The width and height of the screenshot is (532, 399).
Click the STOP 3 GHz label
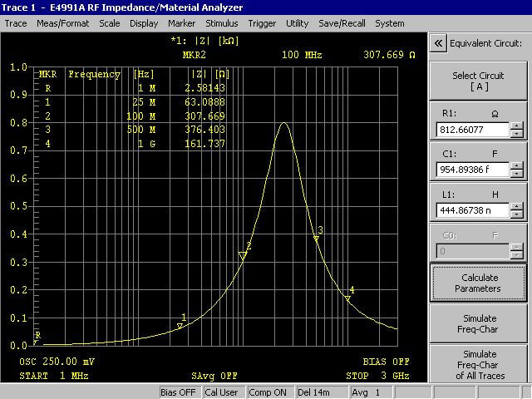[x=377, y=376]
